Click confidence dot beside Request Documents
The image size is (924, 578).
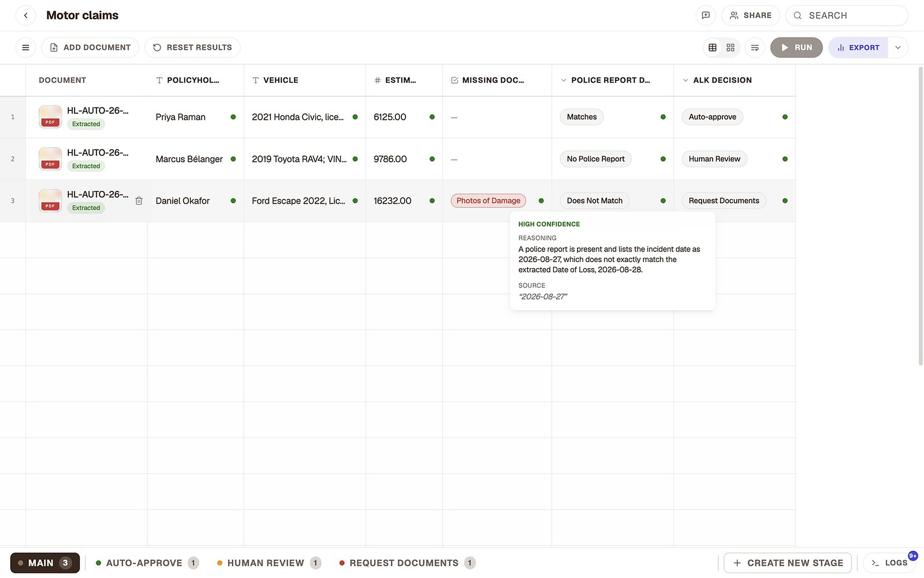[785, 201]
